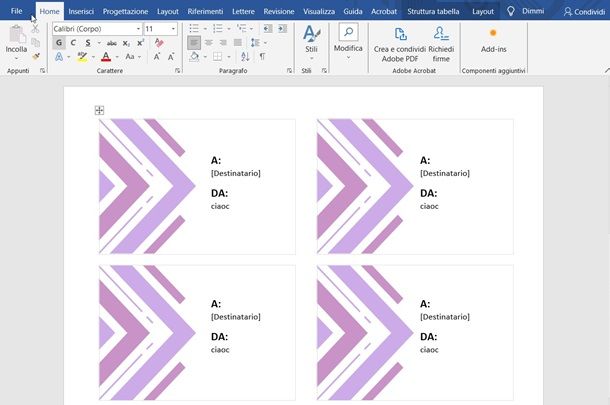Viewport: 610px width, 405px height.
Task: Switch to the Revisione tab
Action: [x=279, y=12]
